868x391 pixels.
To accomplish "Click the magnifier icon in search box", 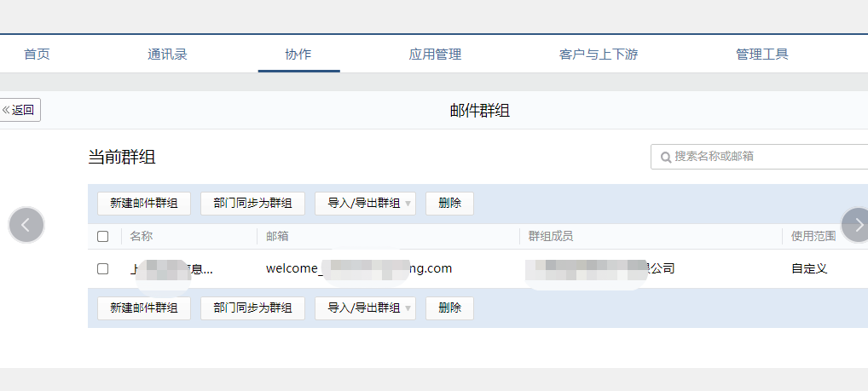I will [665, 157].
